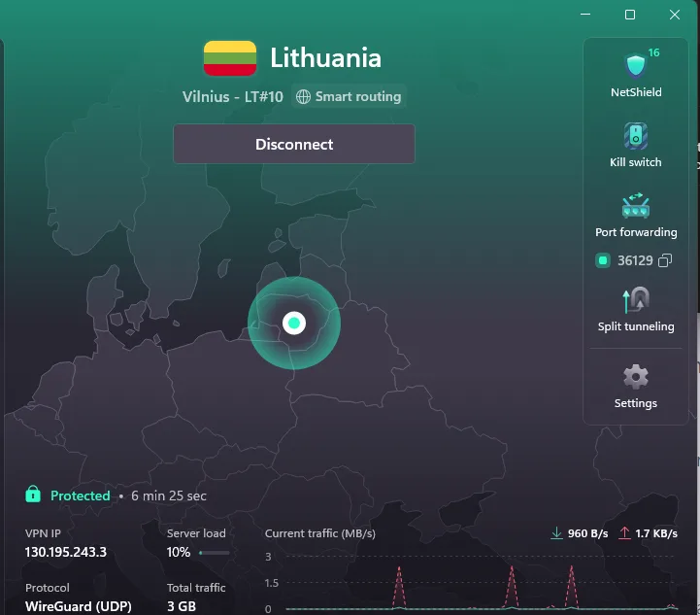
Task: Click the Protocol label
Action: point(48,588)
